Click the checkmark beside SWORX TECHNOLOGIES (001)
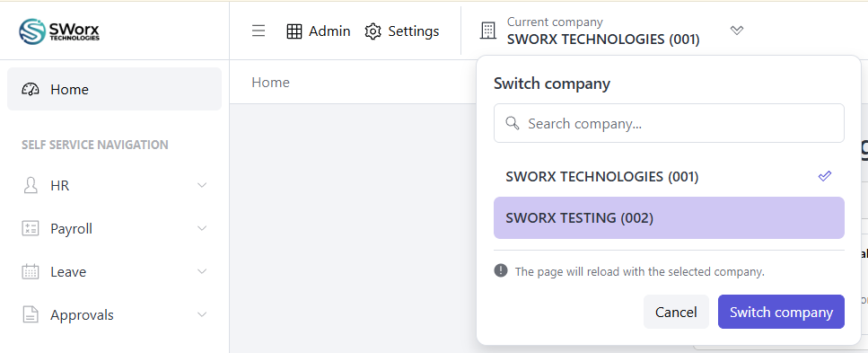This screenshot has width=868, height=353. (x=825, y=176)
